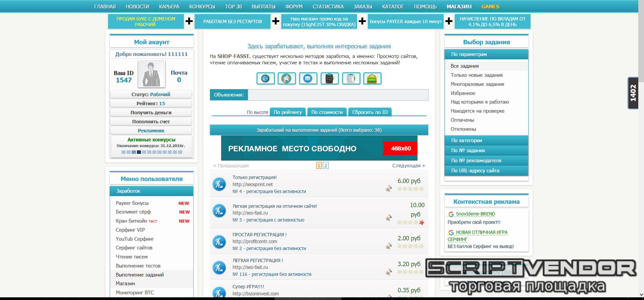Click star rating of seo-fast.ru 10.00 task
Viewport: 644px width, 300px height.
click(x=410, y=222)
